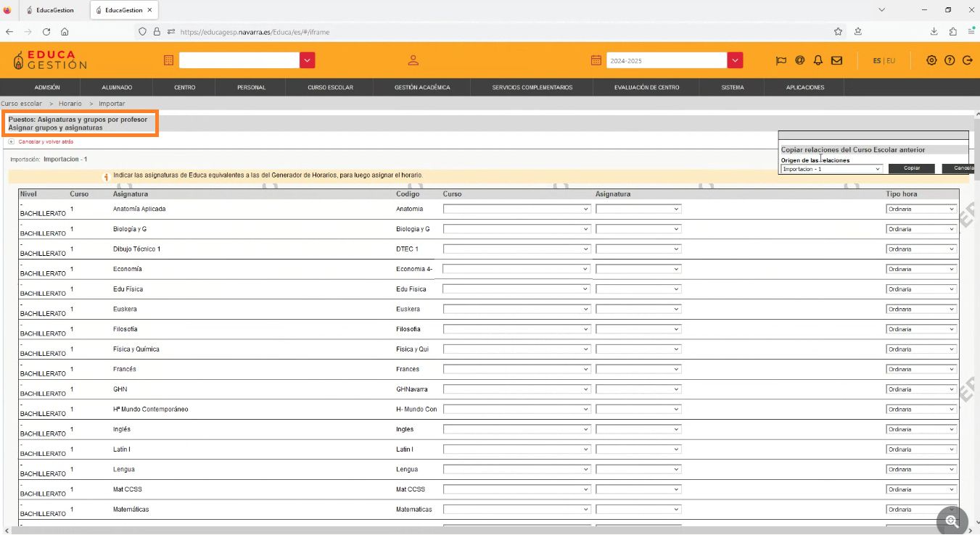Open the ADMISIÓN menu

pyautogui.click(x=47, y=87)
